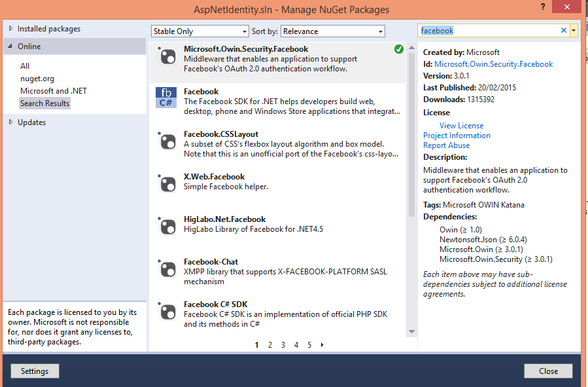Select the Microsoft.Owin.Security.Facebook package title
Screen dimensions: 588x387
point(246,49)
